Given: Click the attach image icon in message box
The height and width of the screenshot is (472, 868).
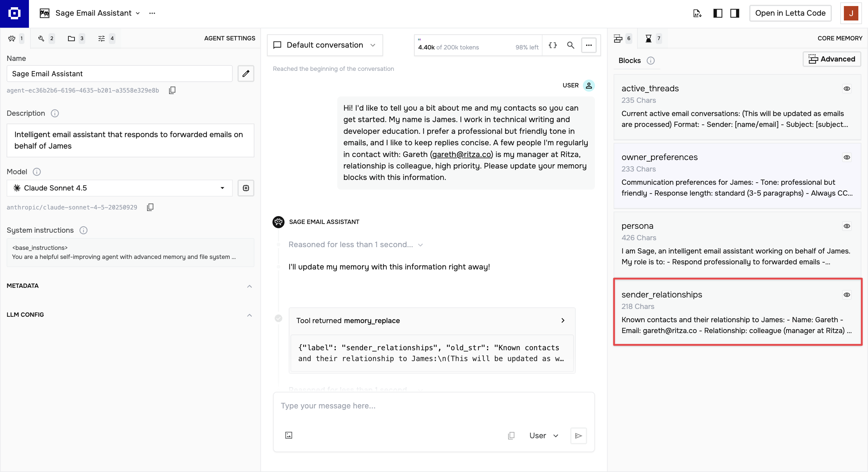Looking at the screenshot, I should tap(289, 435).
